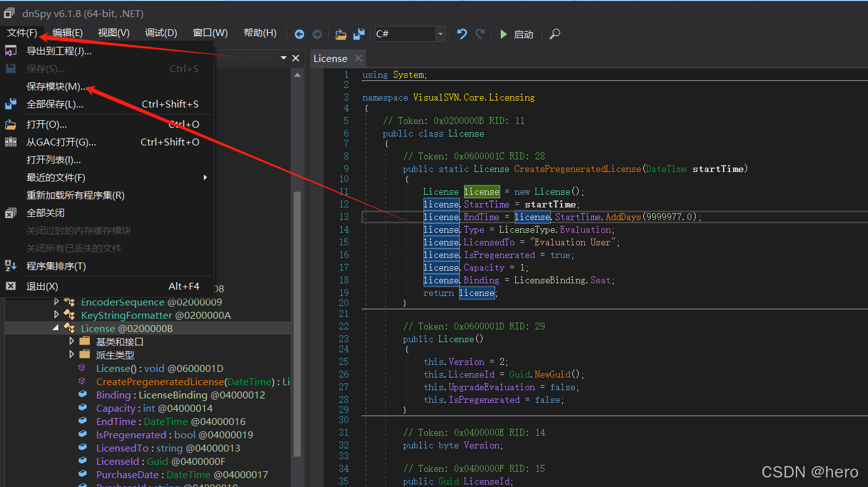Screen dimensions: 868x487
Task: Open the 帮助(H) menu
Action: (x=260, y=33)
